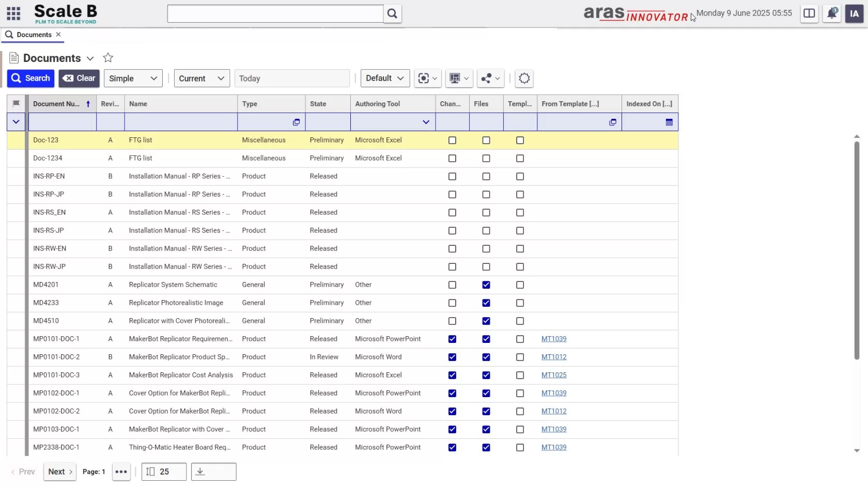Open the Current criteria dropdown
The height and width of the screenshot is (488, 868).
[x=202, y=78]
